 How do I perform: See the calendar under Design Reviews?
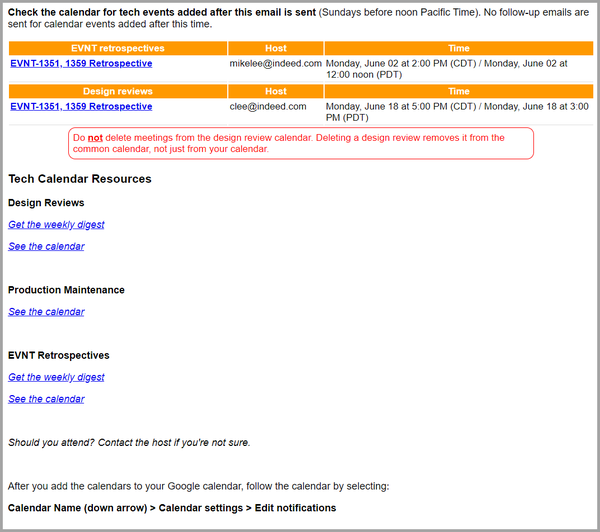(x=46, y=246)
